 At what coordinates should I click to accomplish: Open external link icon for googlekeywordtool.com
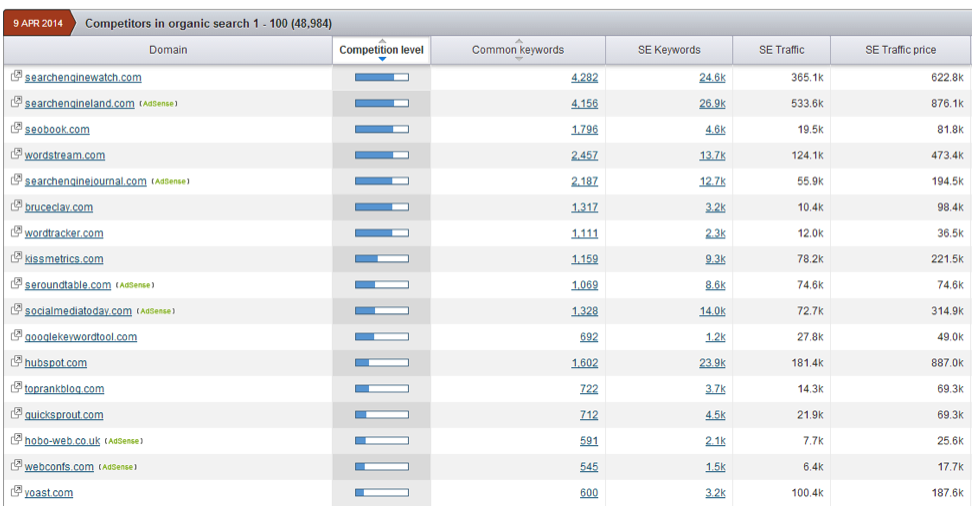click(x=16, y=336)
